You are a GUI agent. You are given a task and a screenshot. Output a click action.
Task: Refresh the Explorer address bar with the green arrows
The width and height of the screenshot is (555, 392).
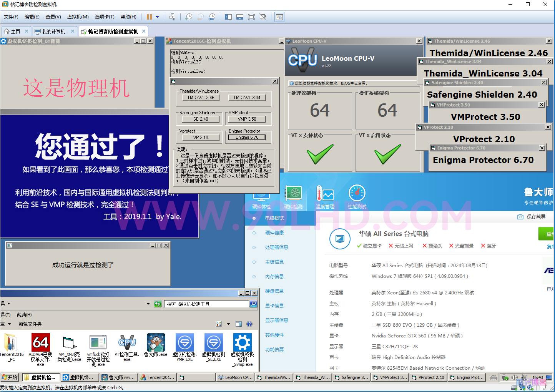tap(158, 304)
